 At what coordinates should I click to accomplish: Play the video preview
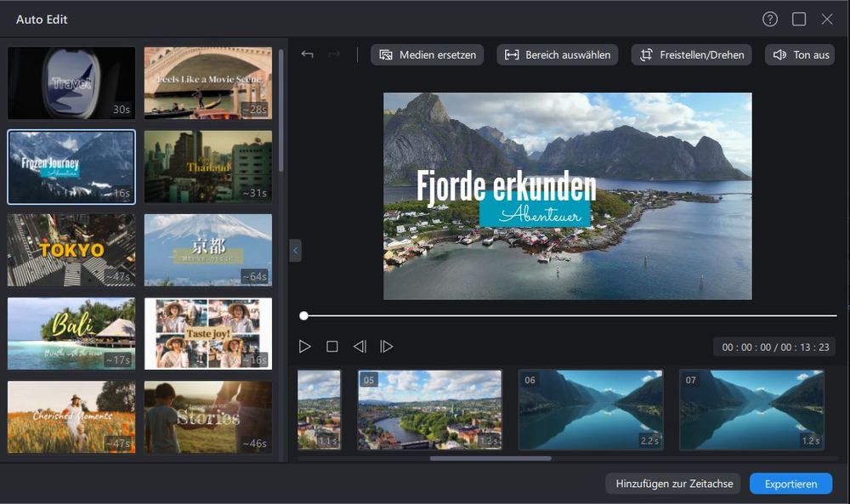(x=305, y=346)
